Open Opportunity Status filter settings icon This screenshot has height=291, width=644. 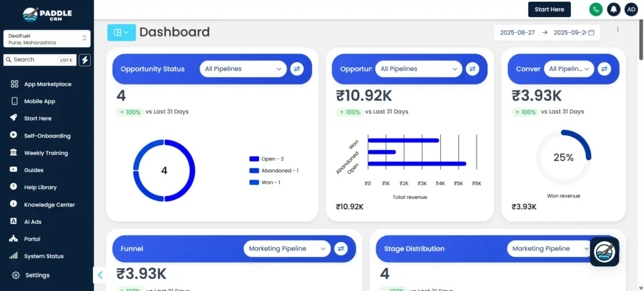pyautogui.click(x=297, y=69)
